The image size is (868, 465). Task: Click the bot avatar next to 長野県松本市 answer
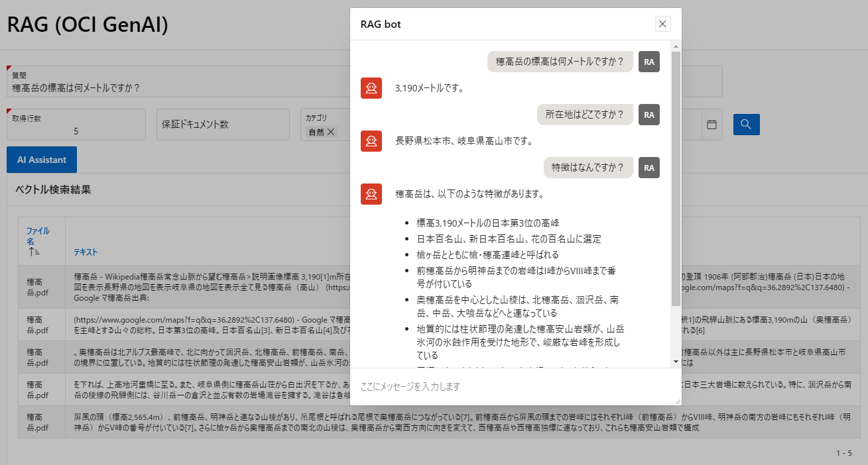coord(371,141)
